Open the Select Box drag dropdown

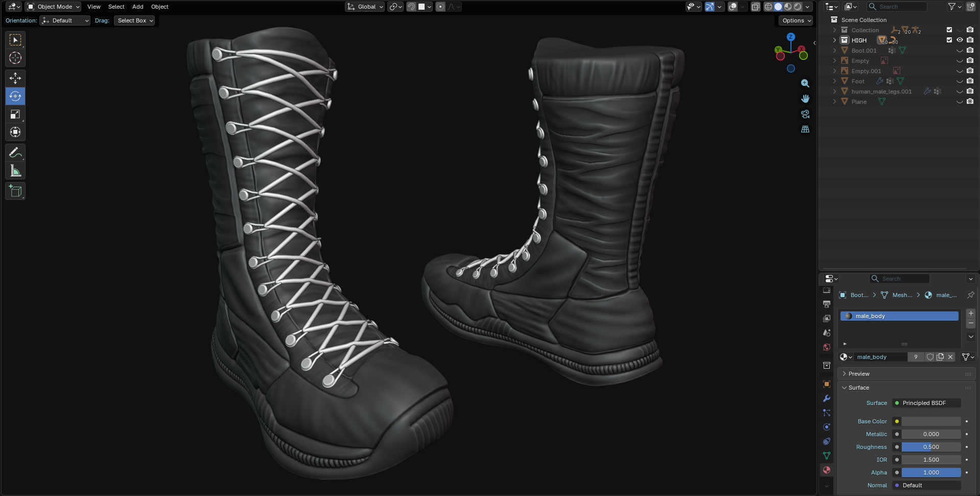[135, 20]
